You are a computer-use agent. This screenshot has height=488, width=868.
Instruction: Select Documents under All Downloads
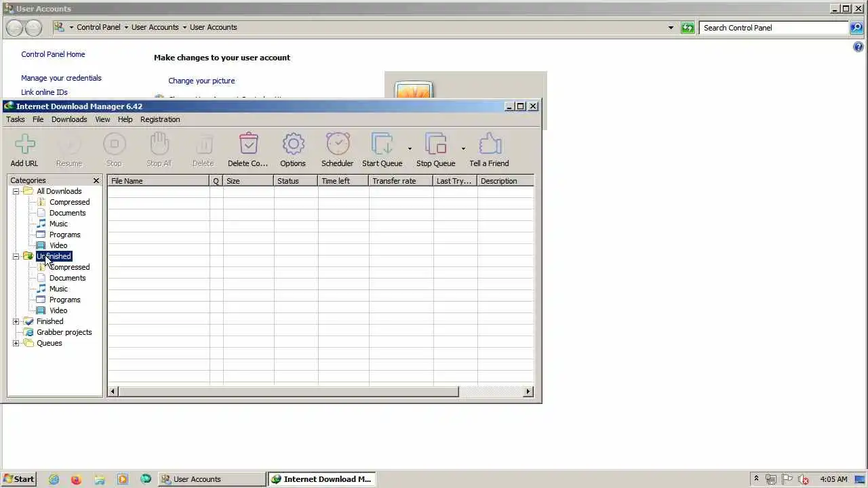[67, 213]
